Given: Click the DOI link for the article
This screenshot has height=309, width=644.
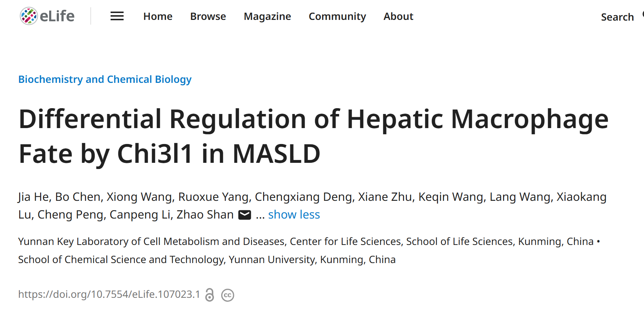Looking at the screenshot, I should 109,295.
